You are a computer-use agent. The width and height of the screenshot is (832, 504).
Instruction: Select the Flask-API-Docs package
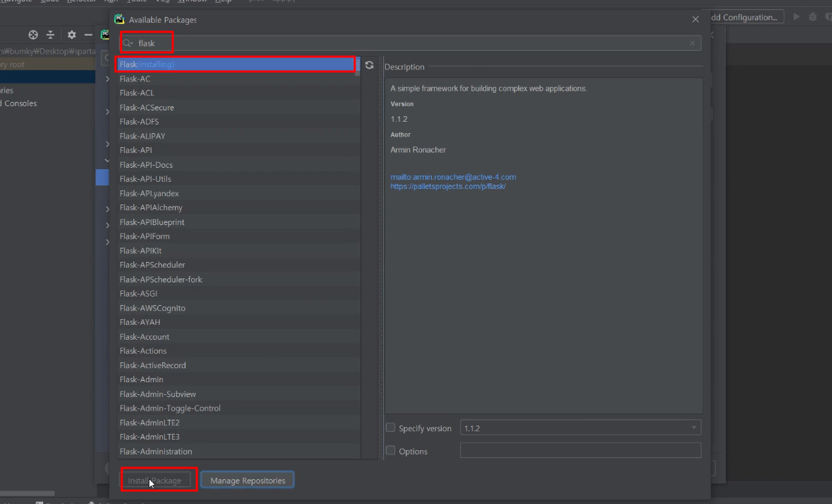pos(239,164)
